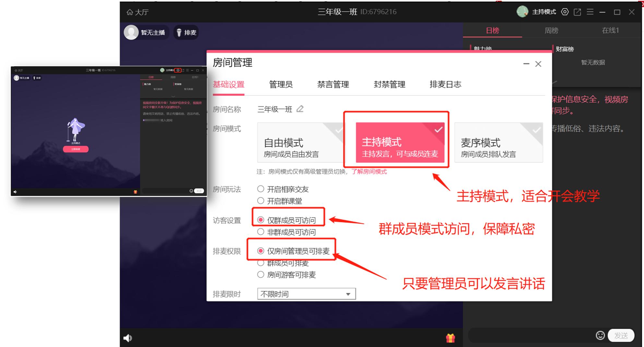Edit the room name with the pencil icon

click(300, 109)
